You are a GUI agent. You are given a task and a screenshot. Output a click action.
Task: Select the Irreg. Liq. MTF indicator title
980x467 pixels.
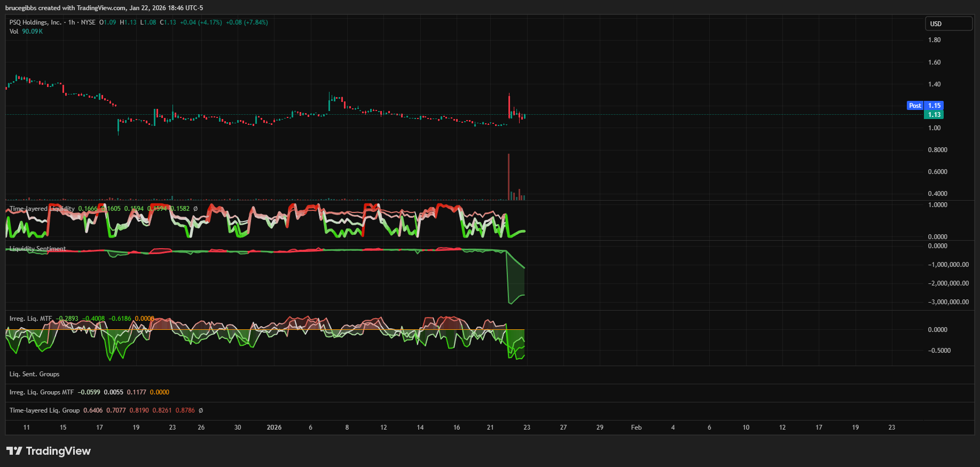(x=30, y=319)
